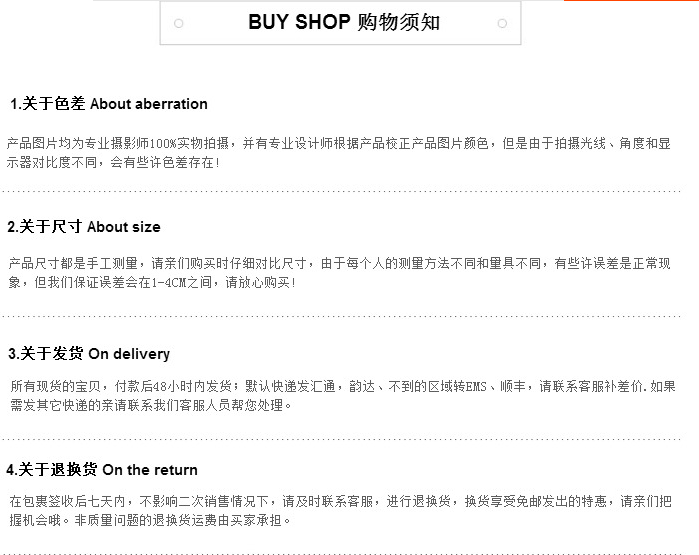
Task: Click the dotted divider below the aberration section
Action: (350, 190)
